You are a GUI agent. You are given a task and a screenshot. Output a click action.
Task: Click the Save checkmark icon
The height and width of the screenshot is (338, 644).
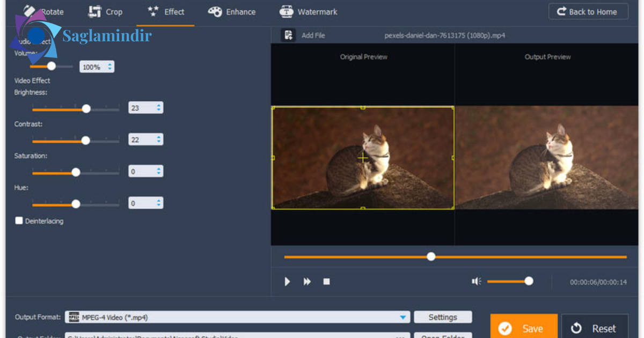[504, 328]
